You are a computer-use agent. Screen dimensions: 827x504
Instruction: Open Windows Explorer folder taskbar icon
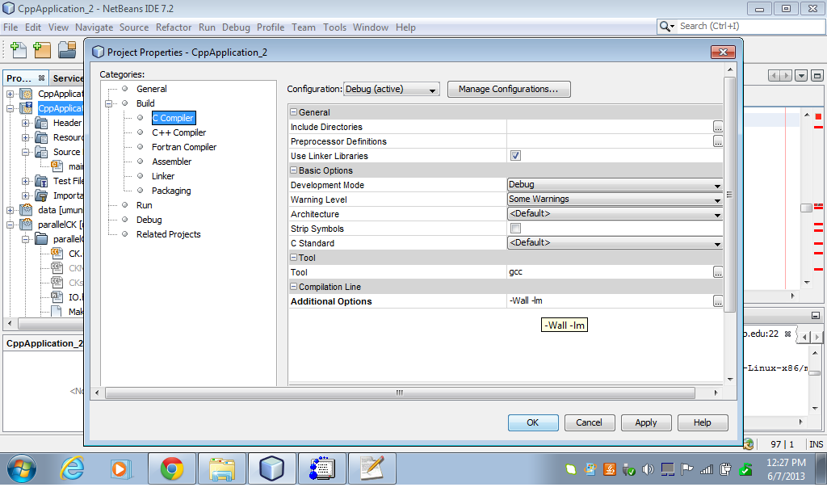coord(222,468)
